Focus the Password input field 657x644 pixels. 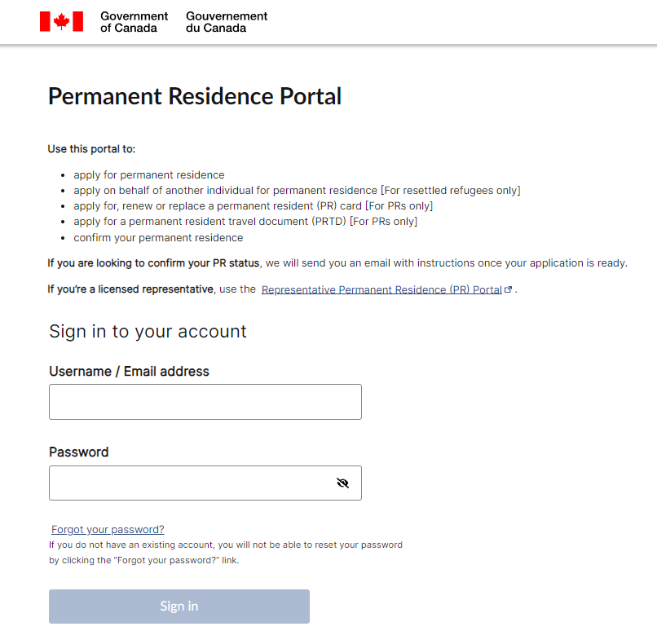pyautogui.click(x=189, y=483)
